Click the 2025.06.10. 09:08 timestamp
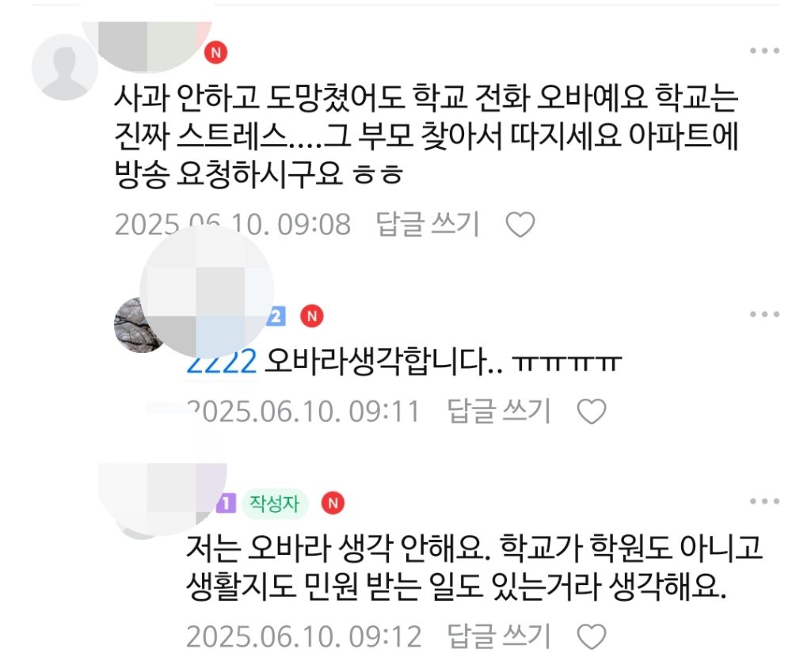Viewport: 811px width, 672px height. pyautogui.click(x=233, y=225)
